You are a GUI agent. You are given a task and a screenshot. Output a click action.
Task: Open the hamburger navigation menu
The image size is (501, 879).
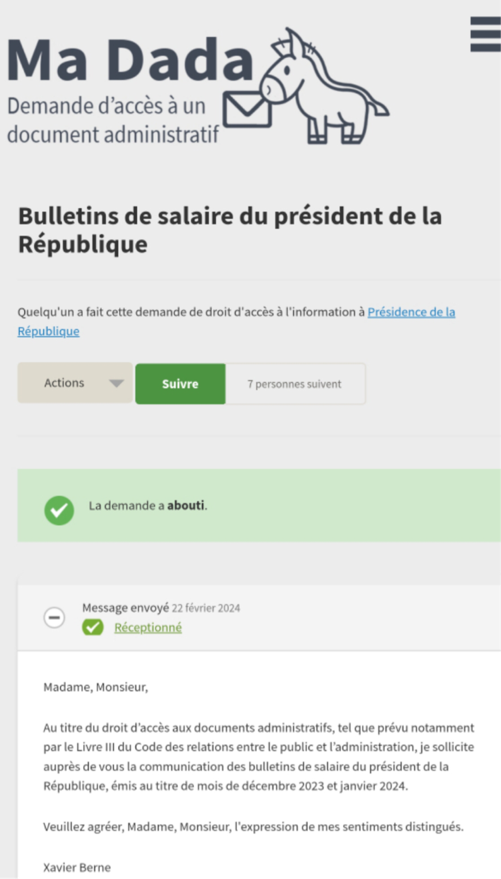pos(485,34)
